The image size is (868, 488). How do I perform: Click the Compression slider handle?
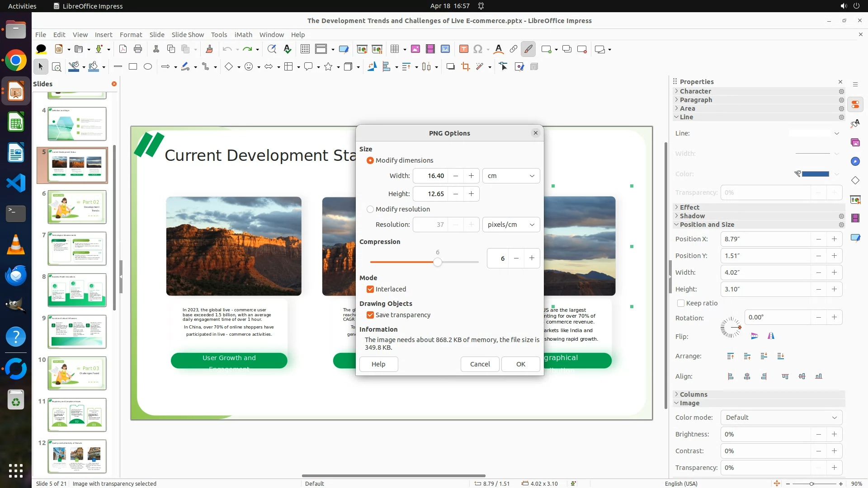click(437, 262)
